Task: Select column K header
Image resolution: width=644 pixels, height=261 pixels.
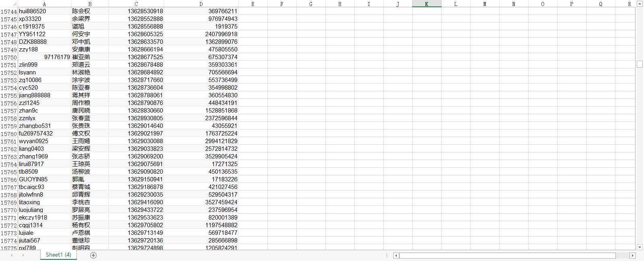Action: click(427, 4)
